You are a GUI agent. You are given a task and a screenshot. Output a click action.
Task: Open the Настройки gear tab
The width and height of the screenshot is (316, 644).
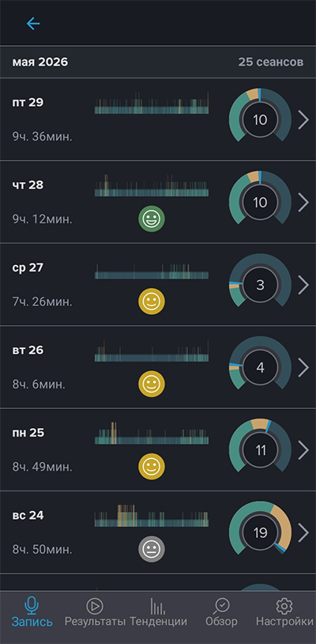point(284,612)
